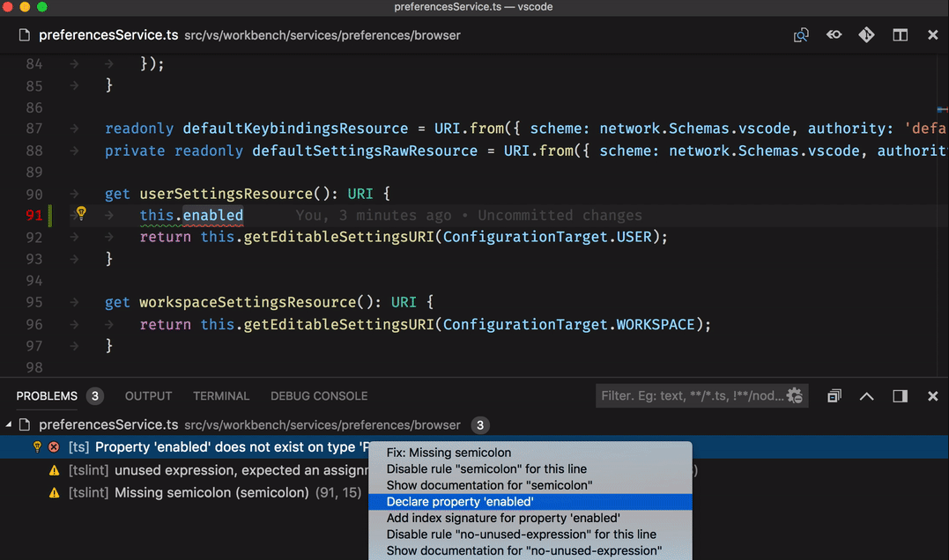Open the DEBUG CONSOLE tab
This screenshot has height=560, width=949.
pyautogui.click(x=319, y=396)
